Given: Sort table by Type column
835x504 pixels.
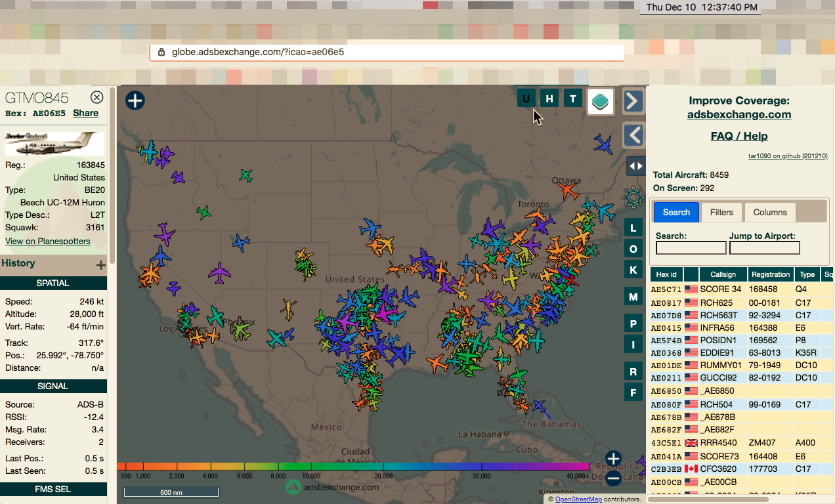Looking at the screenshot, I should point(807,274).
